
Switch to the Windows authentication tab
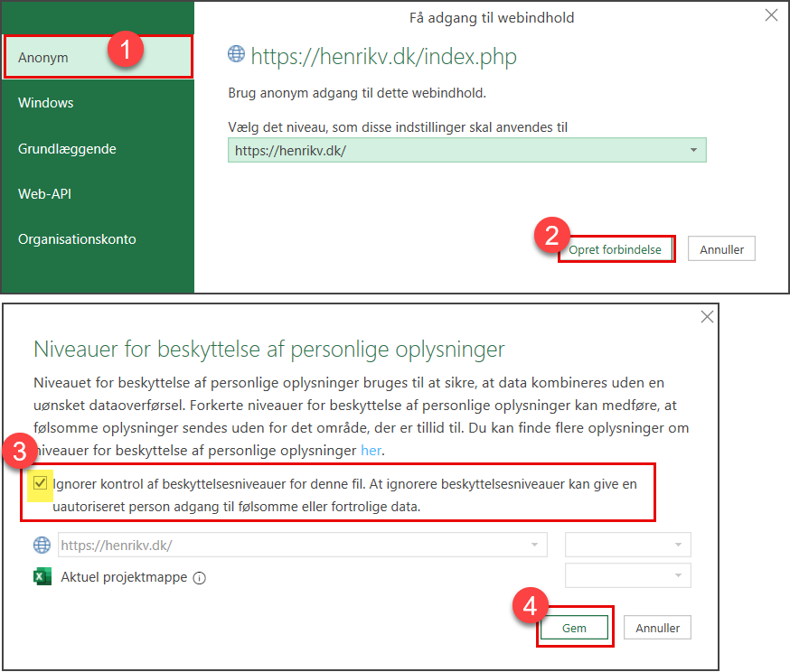(x=99, y=103)
